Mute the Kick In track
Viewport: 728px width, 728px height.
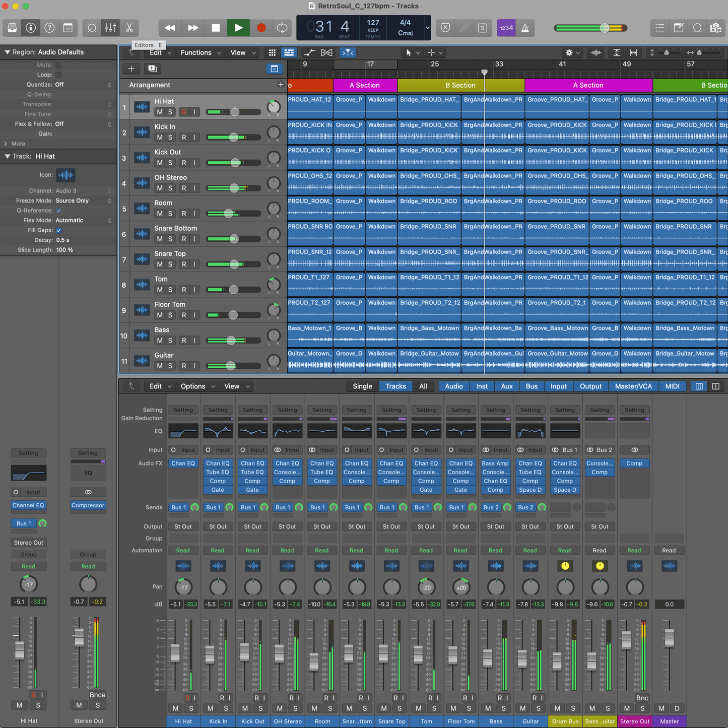point(160,138)
